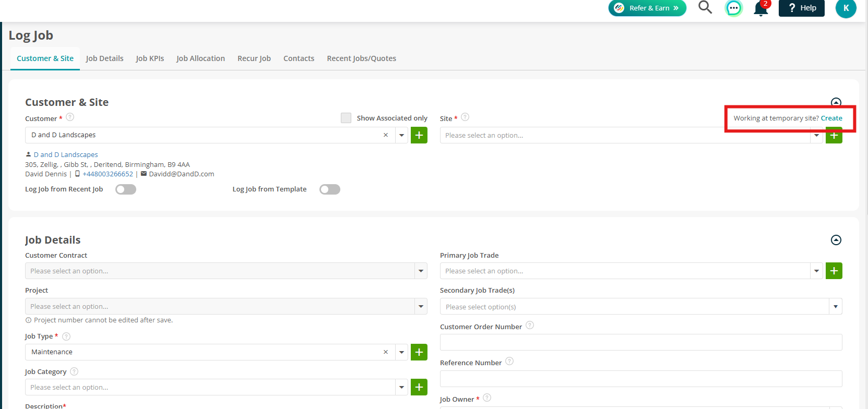Switch to the Recent Jobs/Quotes tab

(361, 58)
